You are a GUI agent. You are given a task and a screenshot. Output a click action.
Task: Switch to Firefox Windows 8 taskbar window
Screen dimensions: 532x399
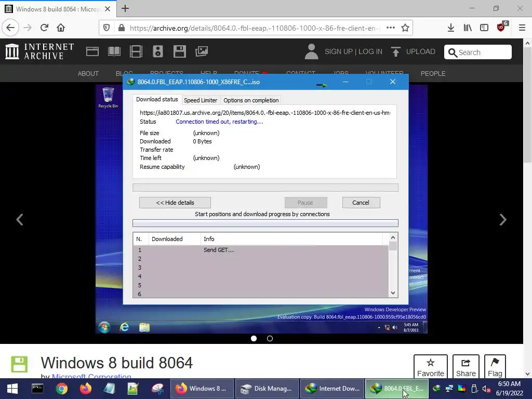201,389
